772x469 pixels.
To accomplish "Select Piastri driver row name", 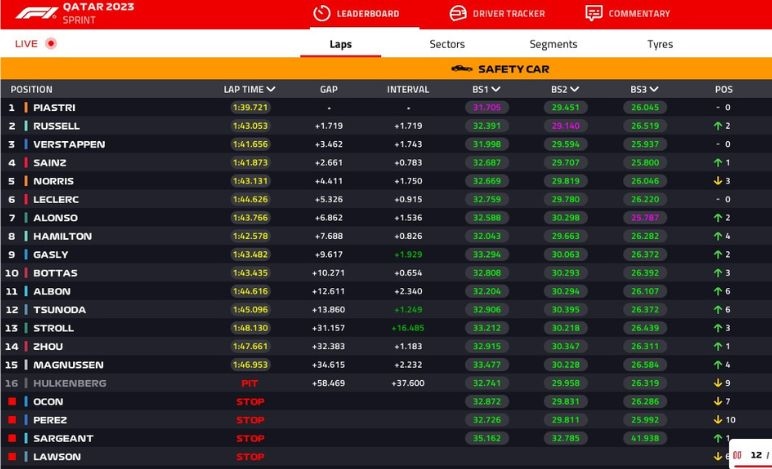I will [x=54, y=108].
